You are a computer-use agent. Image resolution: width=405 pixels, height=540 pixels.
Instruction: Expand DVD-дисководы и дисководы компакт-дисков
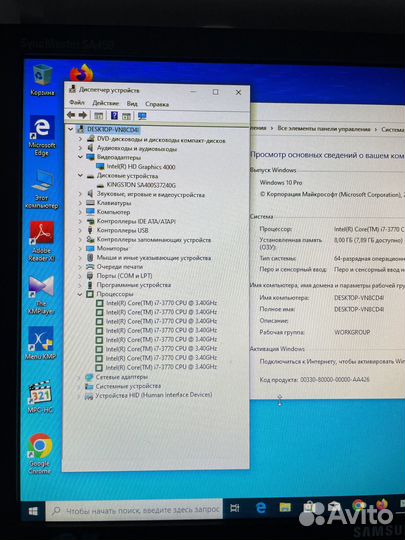pyautogui.click(x=80, y=139)
